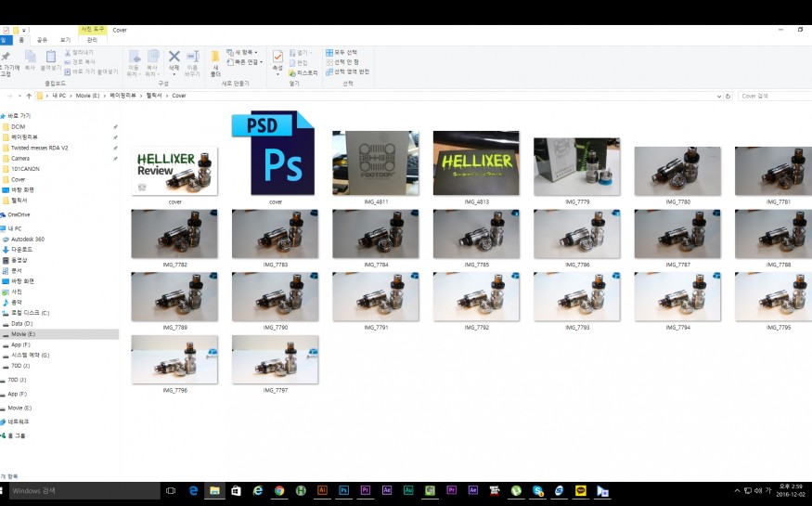Open Adobe Illustrator from the taskbar
The image size is (812, 506).
(x=322, y=490)
